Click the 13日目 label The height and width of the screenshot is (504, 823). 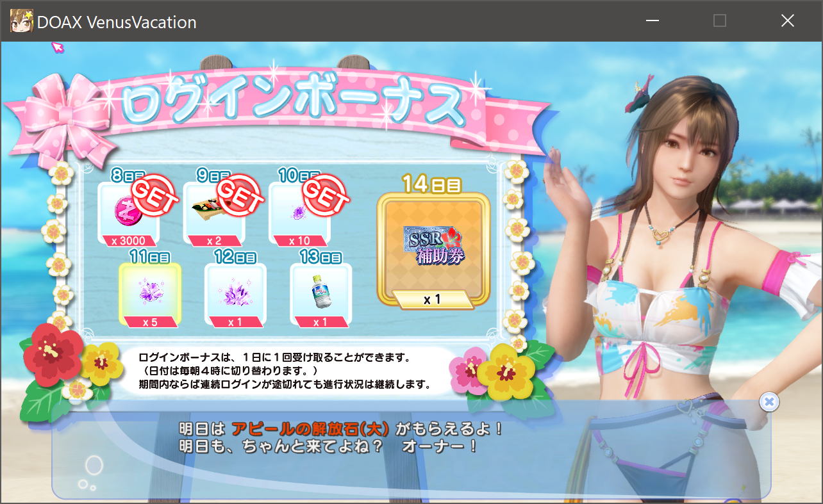click(322, 258)
